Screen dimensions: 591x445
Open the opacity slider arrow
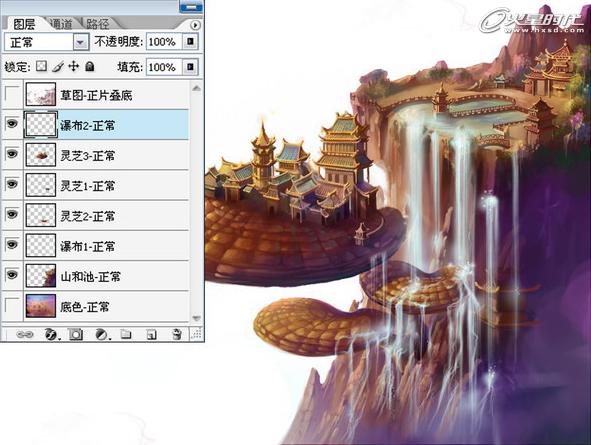click(190, 41)
